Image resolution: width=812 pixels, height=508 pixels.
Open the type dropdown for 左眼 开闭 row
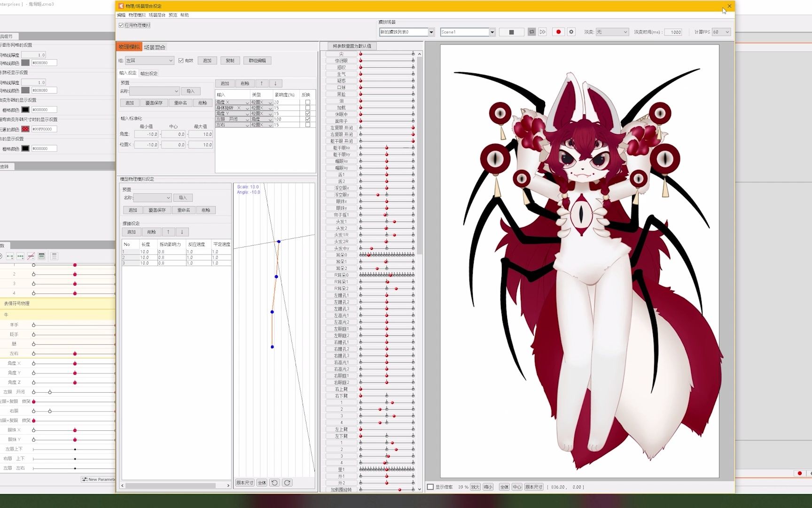pyautogui.click(x=262, y=119)
